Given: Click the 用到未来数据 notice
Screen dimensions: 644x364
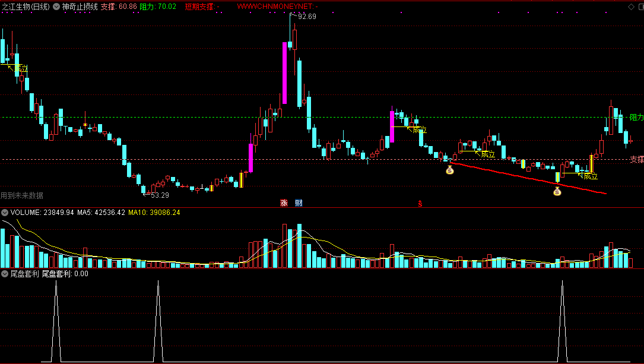Looking at the screenshot, I should tap(22, 195).
